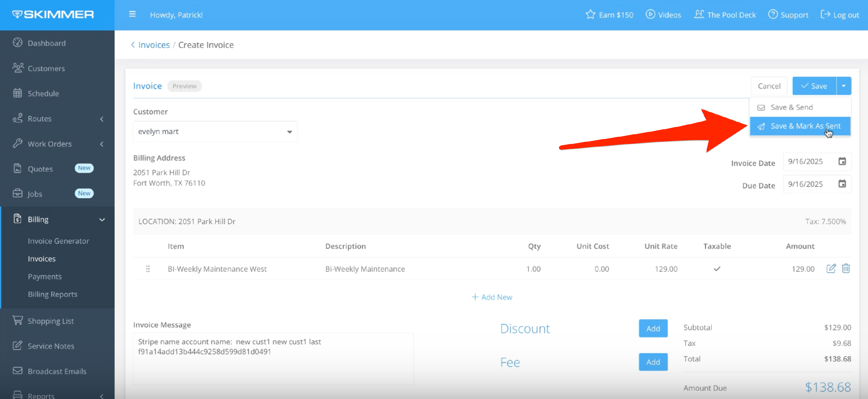Collapse the Billing sidebar section
This screenshot has height=399, width=868.
pos(102,219)
